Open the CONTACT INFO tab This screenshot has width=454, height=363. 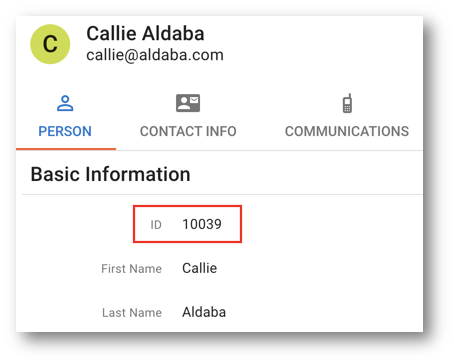pyautogui.click(x=188, y=131)
